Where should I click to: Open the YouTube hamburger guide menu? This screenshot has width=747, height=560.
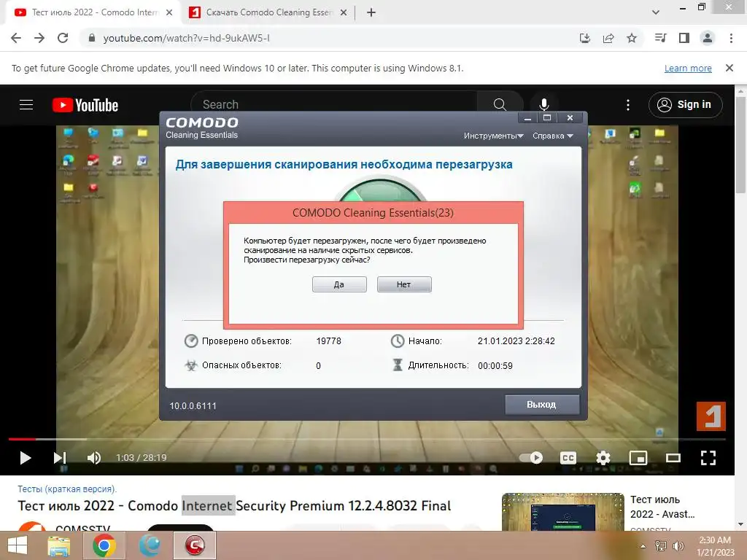tap(26, 105)
